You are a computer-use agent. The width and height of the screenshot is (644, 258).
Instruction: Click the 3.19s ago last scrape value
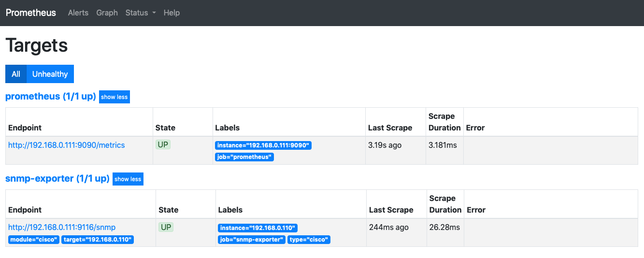tap(385, 145)
